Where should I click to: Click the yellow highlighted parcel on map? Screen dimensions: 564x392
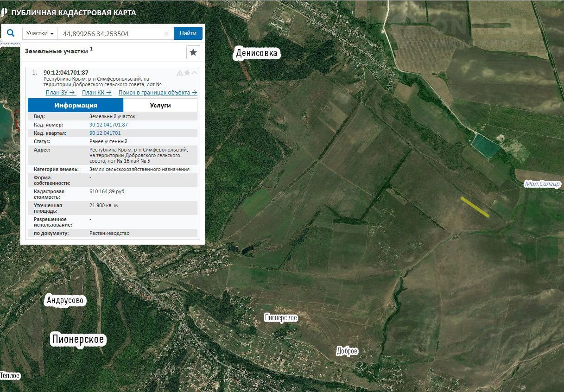(x=475, y=207)
